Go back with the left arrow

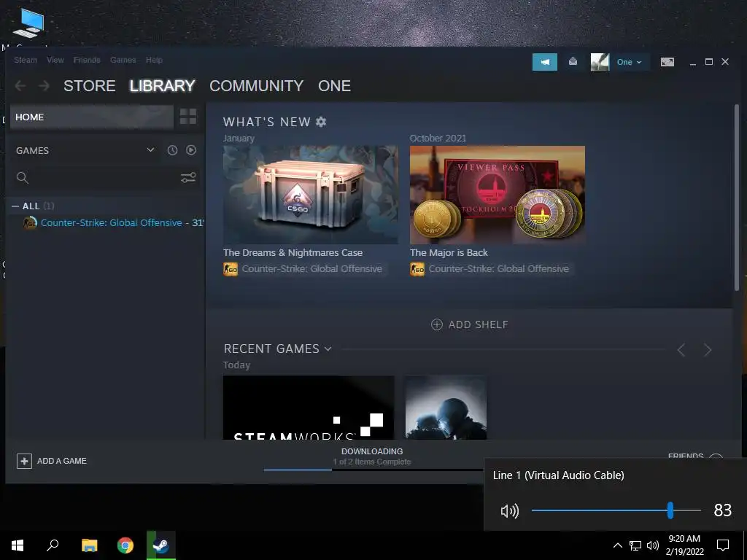pos(20,86)
